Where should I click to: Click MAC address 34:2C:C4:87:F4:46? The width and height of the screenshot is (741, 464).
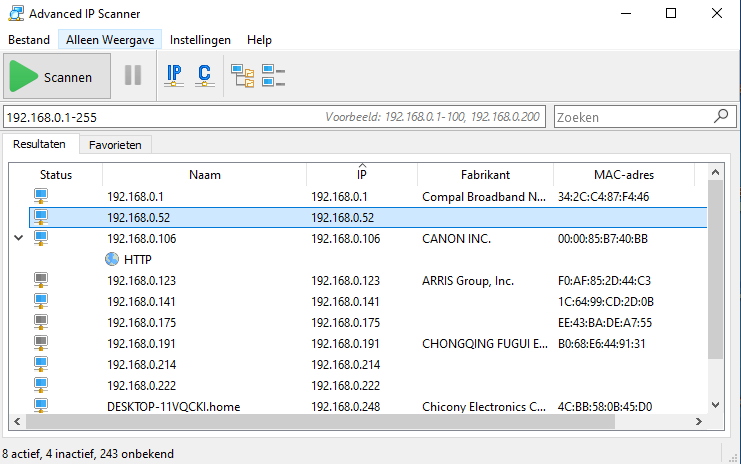pyautogui.click(x=603, y=197)
